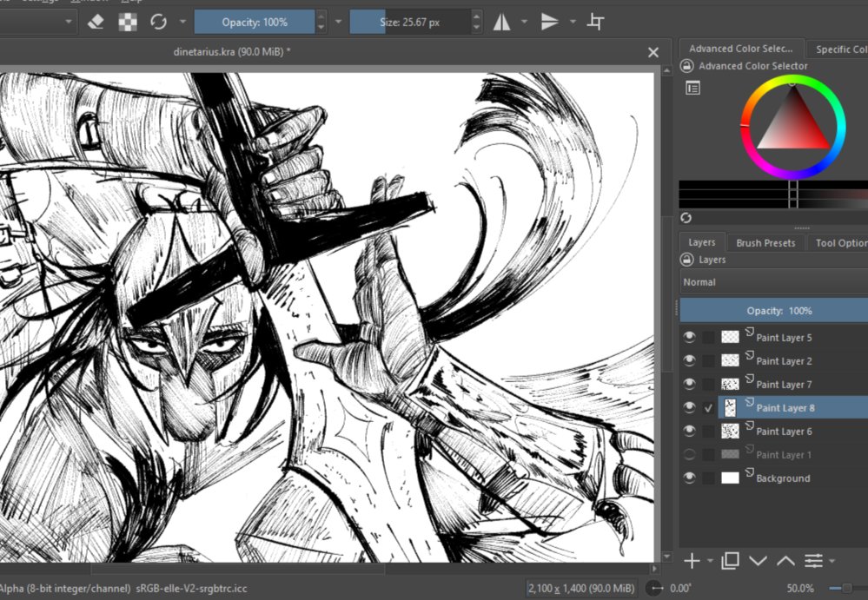Hide Paint Layer 7 with the eye

[689, 384]
